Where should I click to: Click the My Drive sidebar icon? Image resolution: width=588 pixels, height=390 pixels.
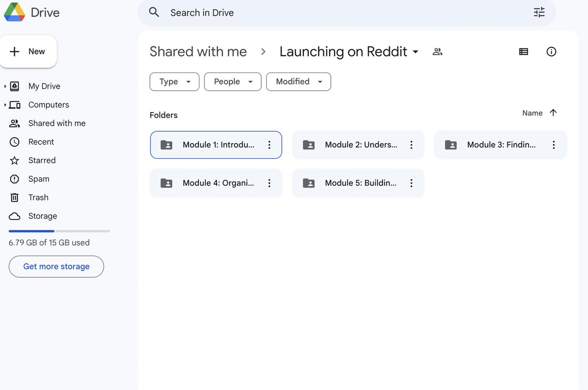click(x=15, y=86)
